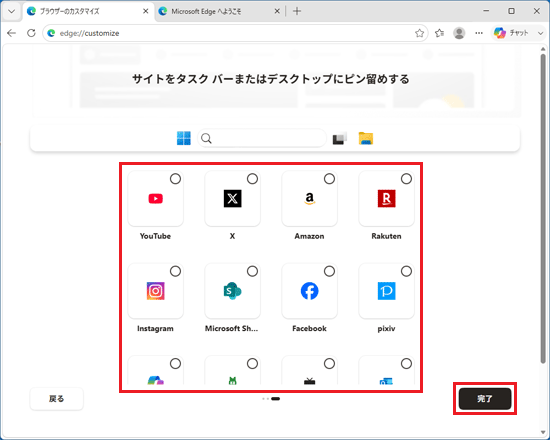Add this page to favorites with the star icon
550x440 pixels.
coord(419,33)
